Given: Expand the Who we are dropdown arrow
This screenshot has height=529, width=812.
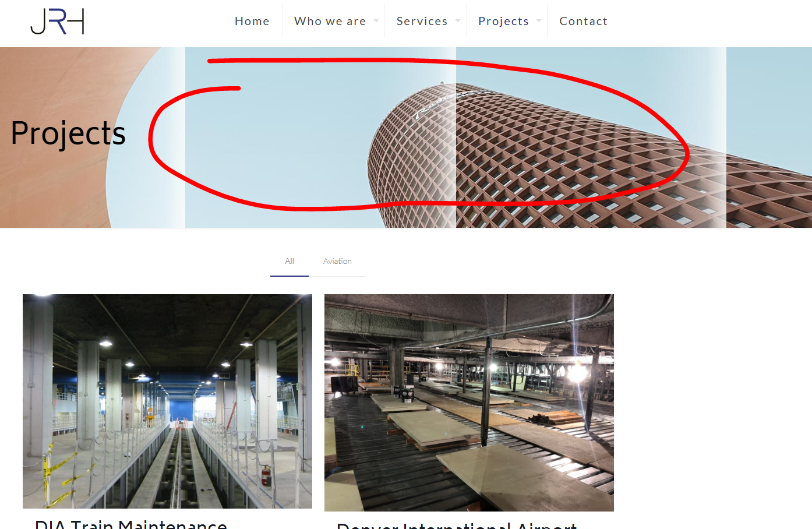Looking at the screenshot, I should coord(376,21).
